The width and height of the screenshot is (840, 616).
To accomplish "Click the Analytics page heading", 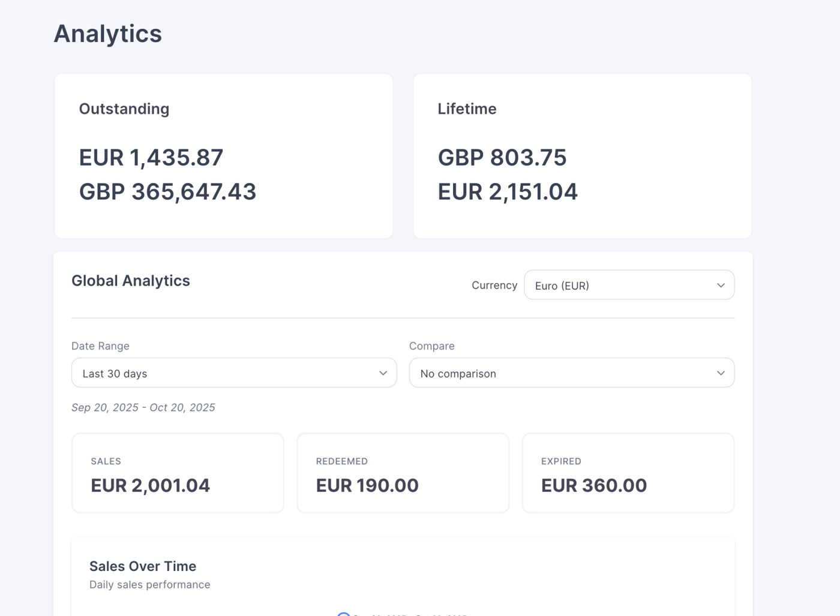I will click(x=108, y=34).
